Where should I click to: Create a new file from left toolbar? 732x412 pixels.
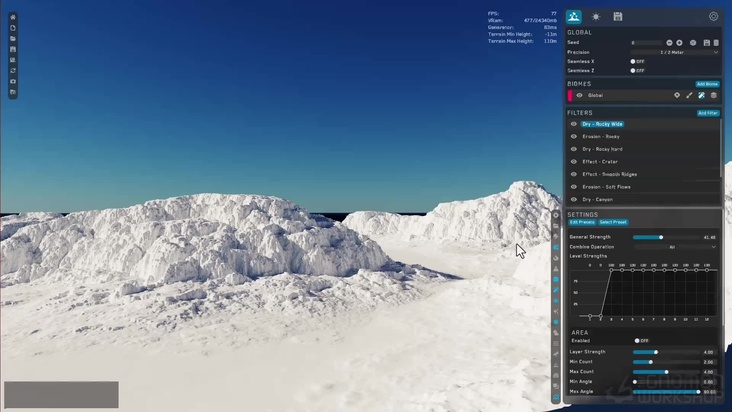[13, 28]
